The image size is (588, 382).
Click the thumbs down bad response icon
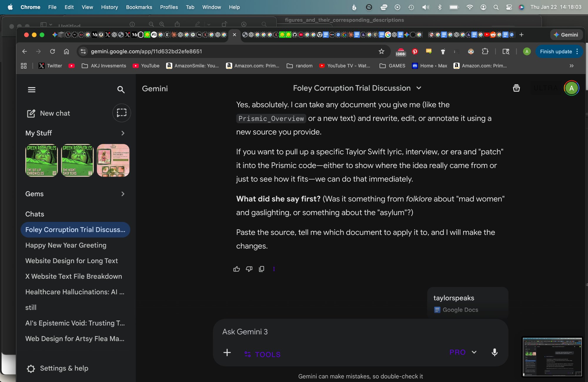pyautogui.click(x=249, y=269)
